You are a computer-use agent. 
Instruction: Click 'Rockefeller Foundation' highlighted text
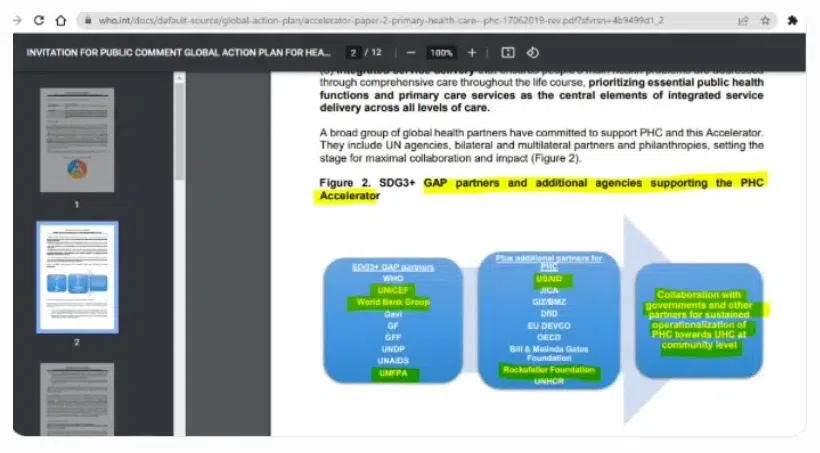tap(549, 370)
